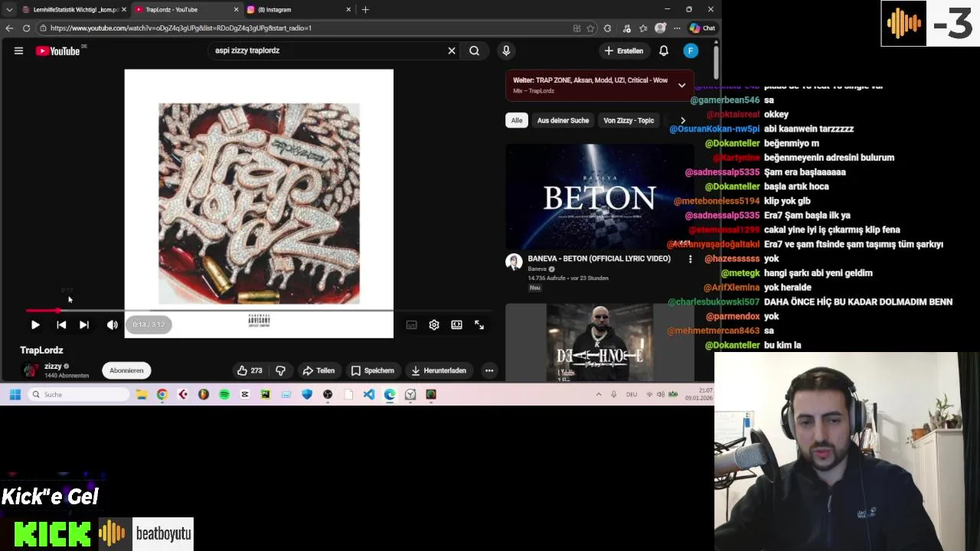This screenshot has height=551, width=980.
Task: Select the Aus deiner Suche chip
Action: point(563,120)
